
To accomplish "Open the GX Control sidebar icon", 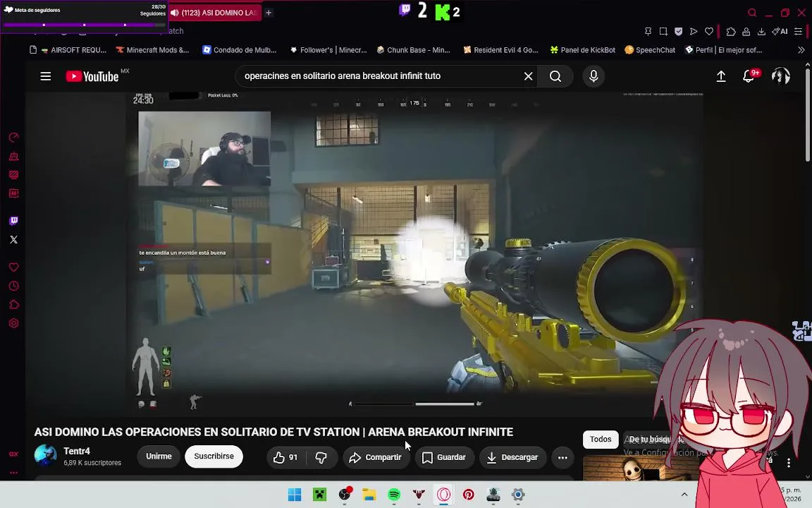I will point(14,138).
